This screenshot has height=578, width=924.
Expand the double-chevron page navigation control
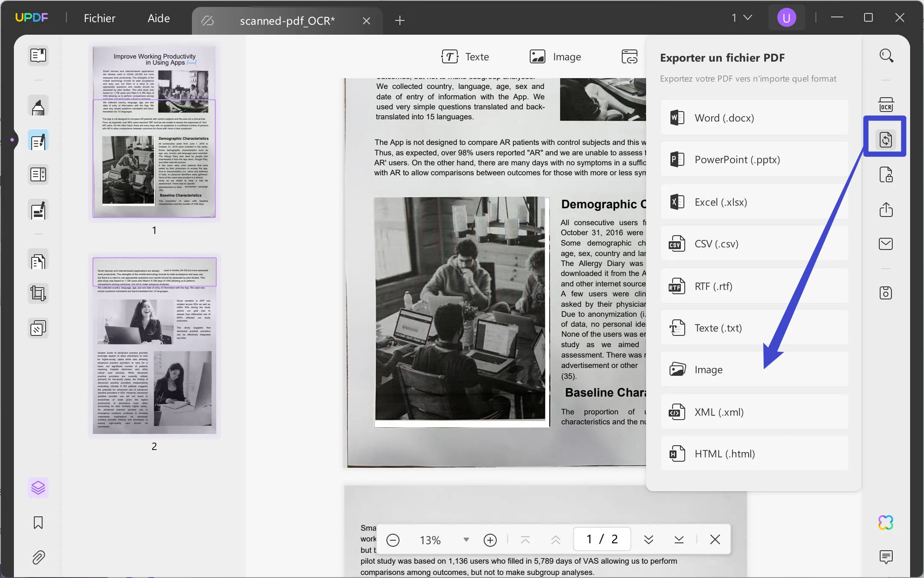click(649, 539)
